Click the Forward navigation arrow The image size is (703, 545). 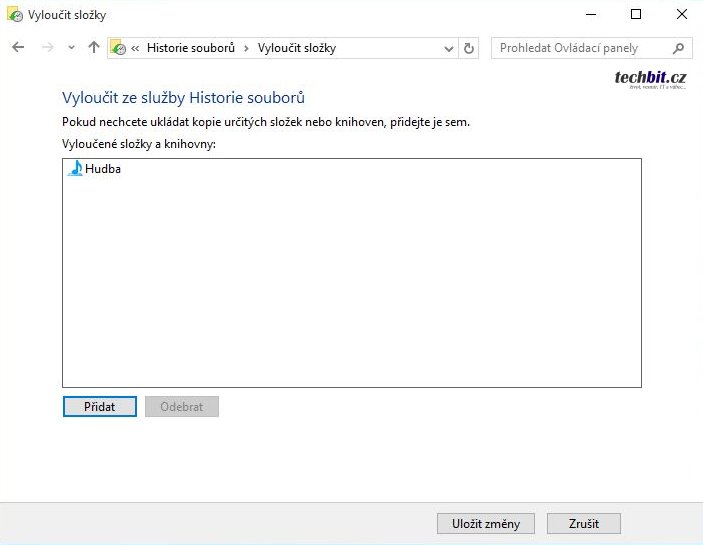(46, 48)
